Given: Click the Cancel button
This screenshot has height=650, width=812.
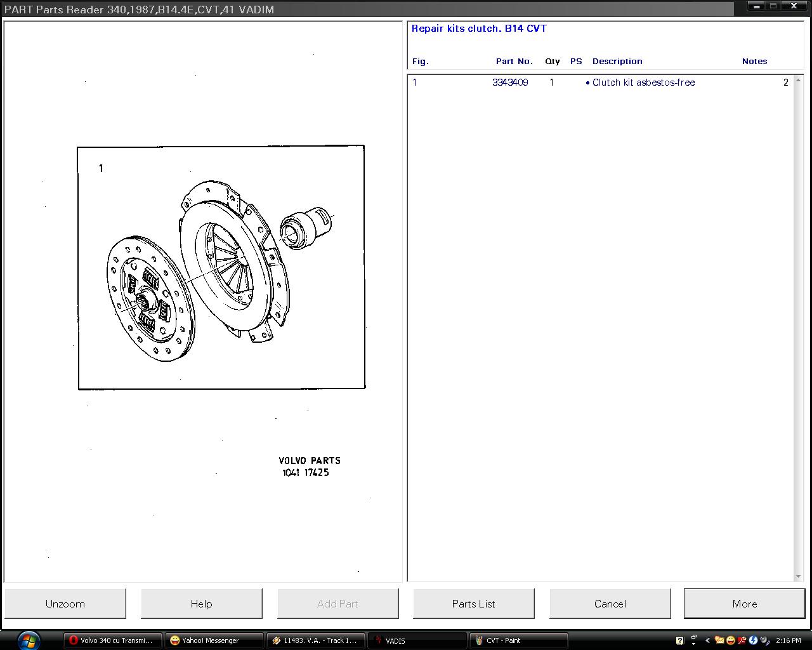Looking at the screenshot, I should click(610, 604).
